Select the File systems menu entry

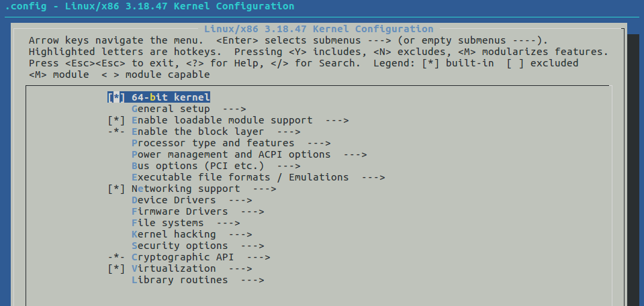168,223
